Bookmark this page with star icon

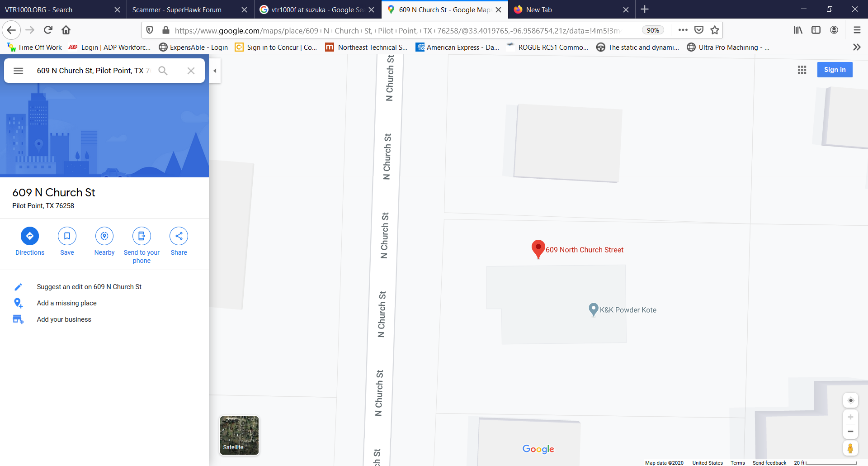(715, 30)
